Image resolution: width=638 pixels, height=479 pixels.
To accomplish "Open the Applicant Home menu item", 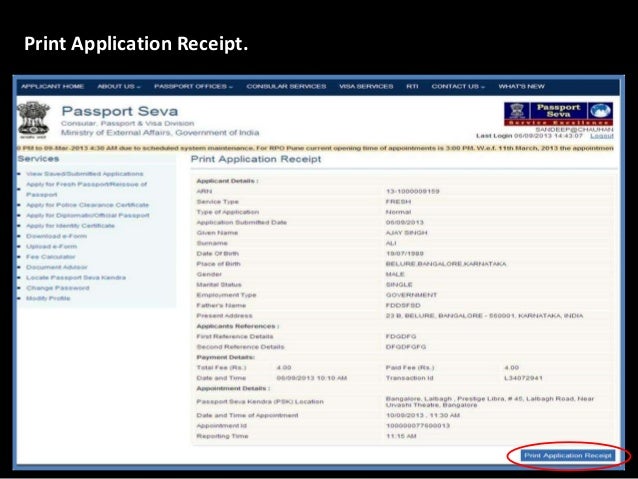I will tap(52, 86).
